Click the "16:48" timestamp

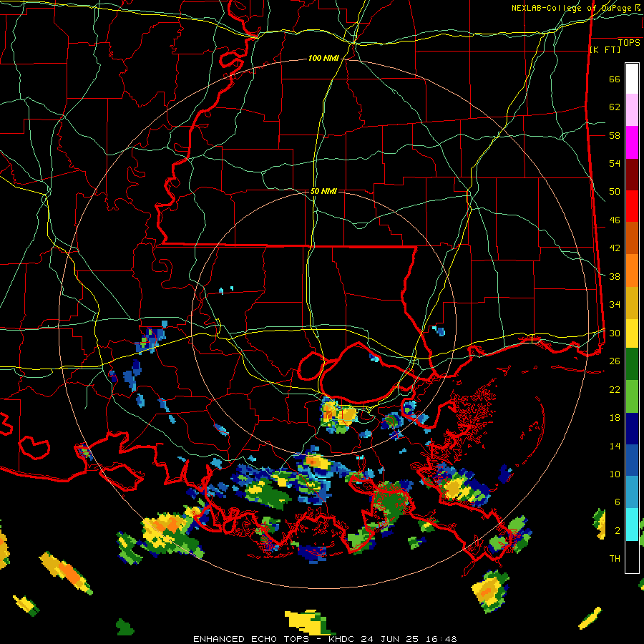[441, 639]
